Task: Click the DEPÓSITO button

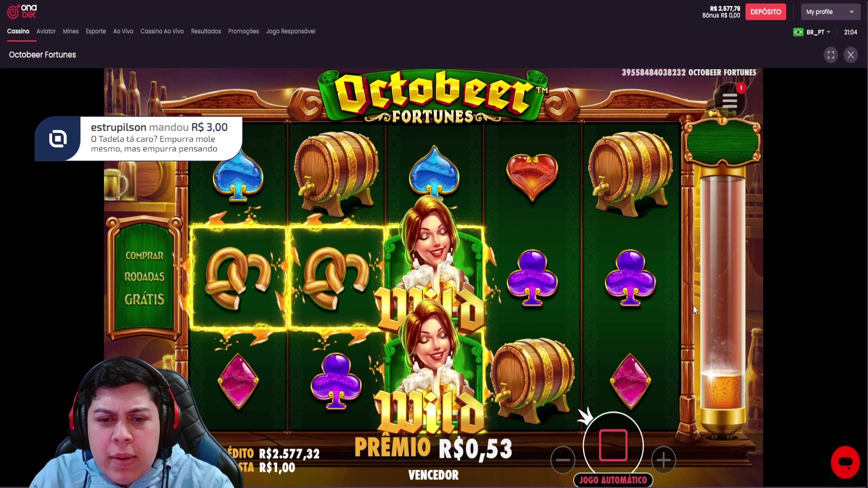Action: pos(765,12)
